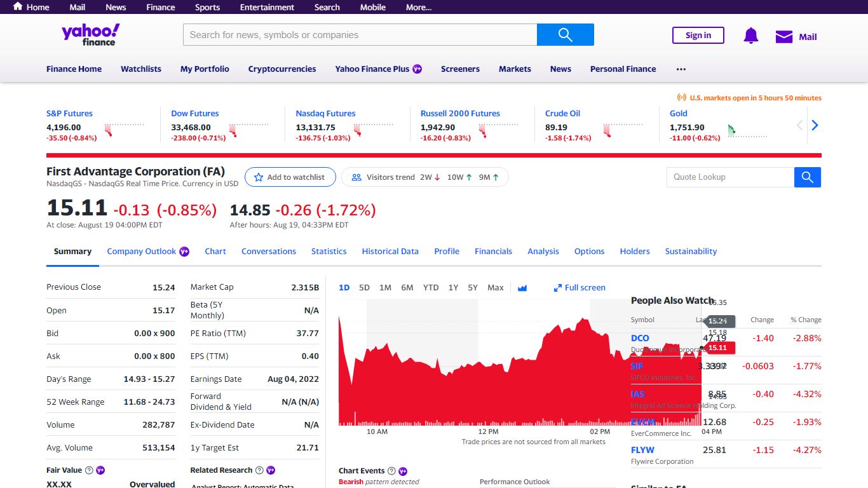Image resolution: width=868 pixels, height=488 pixels.
Task: Switch to Company Outlook tab
Action: [x=148, y=252]
